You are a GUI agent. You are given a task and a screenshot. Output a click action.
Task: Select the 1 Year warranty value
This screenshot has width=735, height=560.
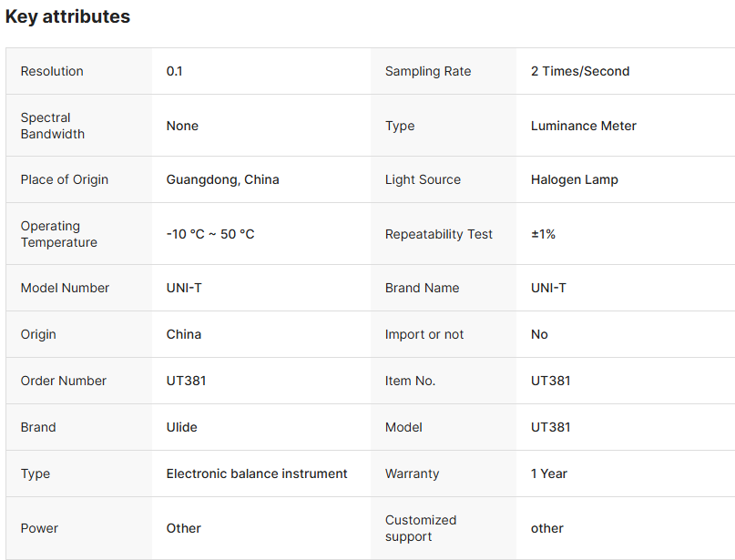pos(549,473)
